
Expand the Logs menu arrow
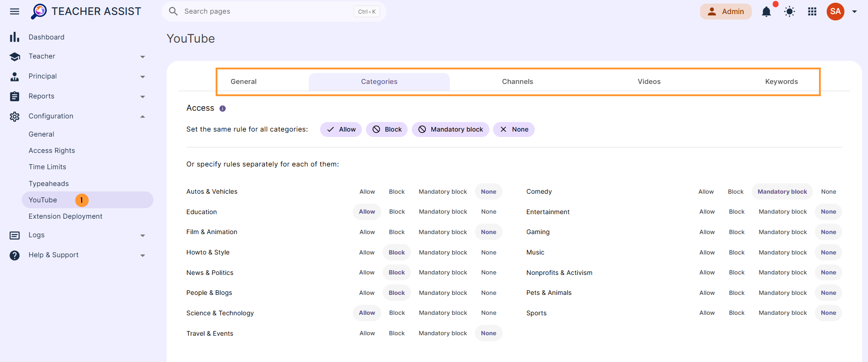[x=143, y=235]
